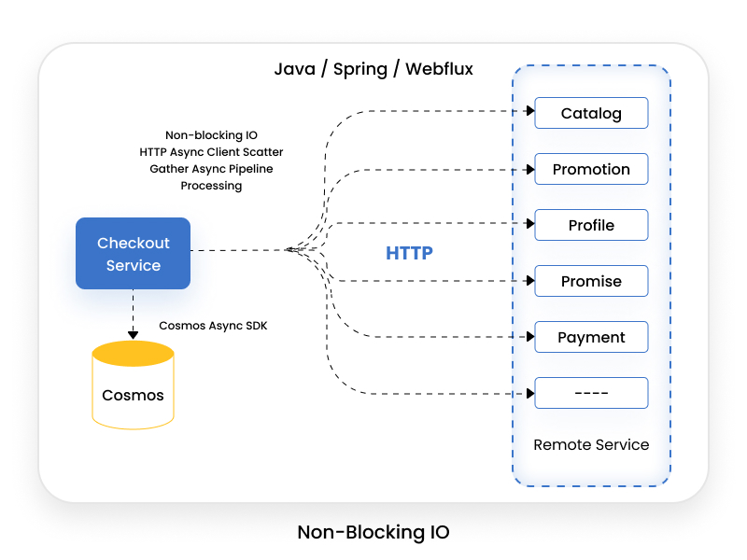
Task: Click the Profile service box
Action: (x=591, y=225)
